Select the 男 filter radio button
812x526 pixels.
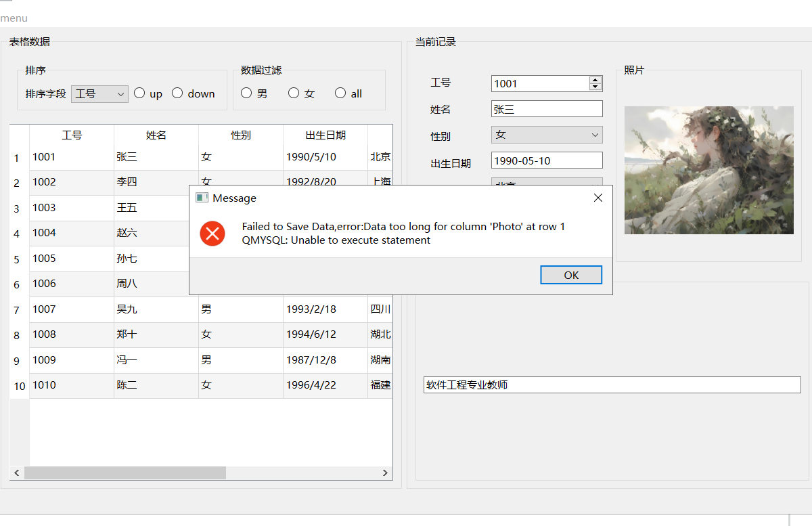[254, 93]
